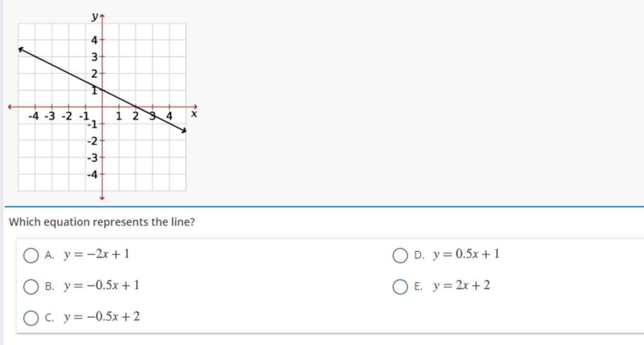This screenshot has width=644, height=345.
Task: Click the question text 'Which equation represents the line?'
Action: coord(102,222)
